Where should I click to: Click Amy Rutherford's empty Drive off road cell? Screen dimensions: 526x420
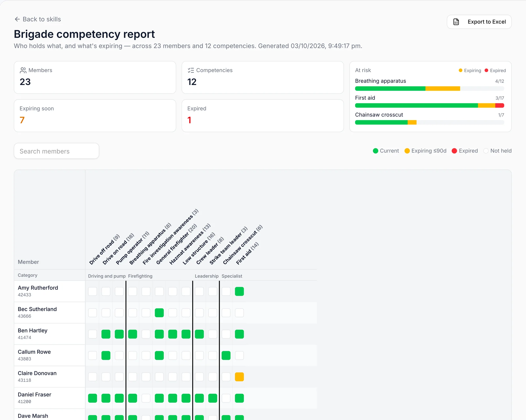(x=93, y=291)
